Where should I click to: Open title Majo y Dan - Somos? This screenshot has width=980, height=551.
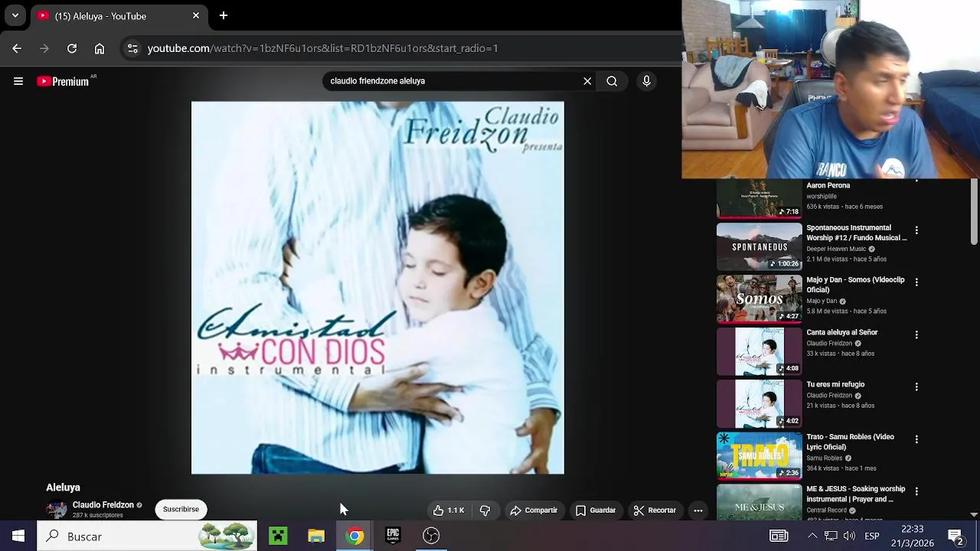click(x=855, y=285)
